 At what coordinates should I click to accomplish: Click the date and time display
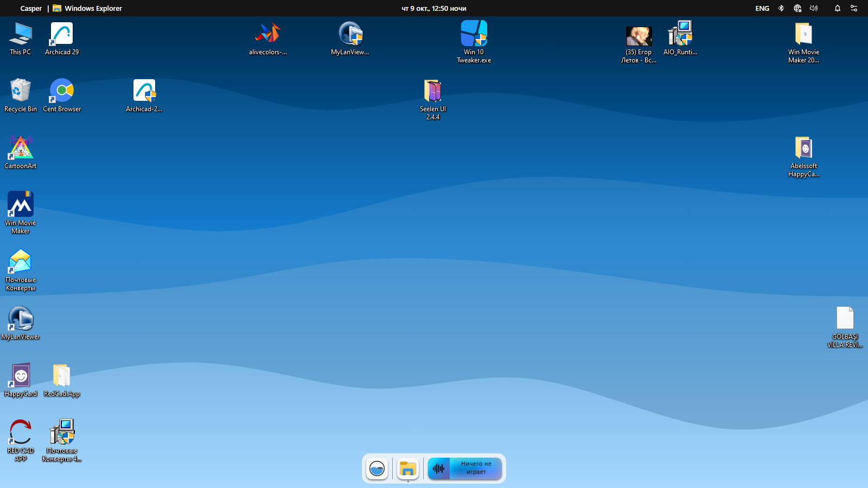click(434, 8)
